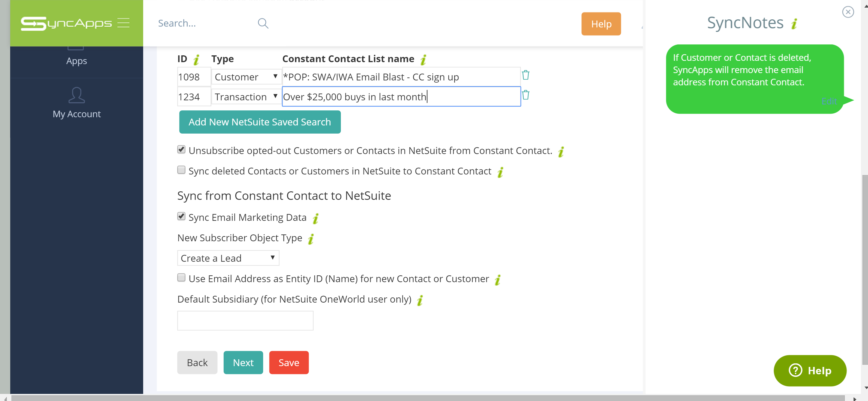Delete the 1234 Transaction saved search row
The height and width of the screenshot is (401, 868).
click(525, 95)
